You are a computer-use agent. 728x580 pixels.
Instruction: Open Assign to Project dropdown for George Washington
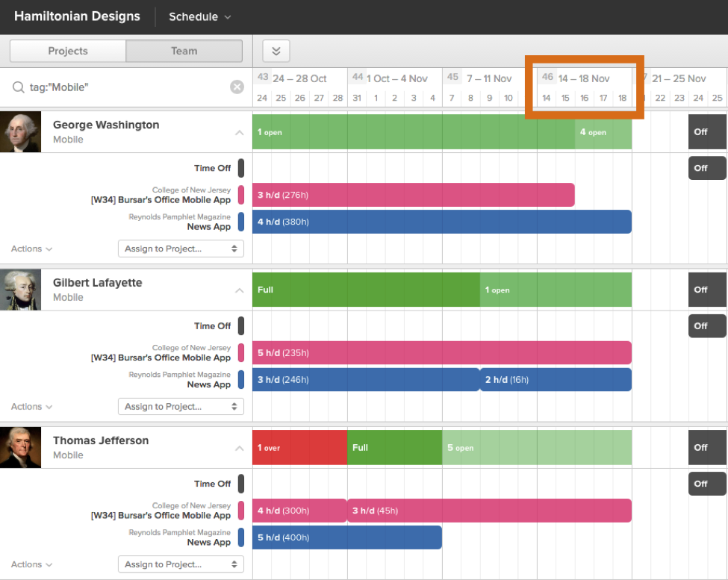click(x=181, y=249)
